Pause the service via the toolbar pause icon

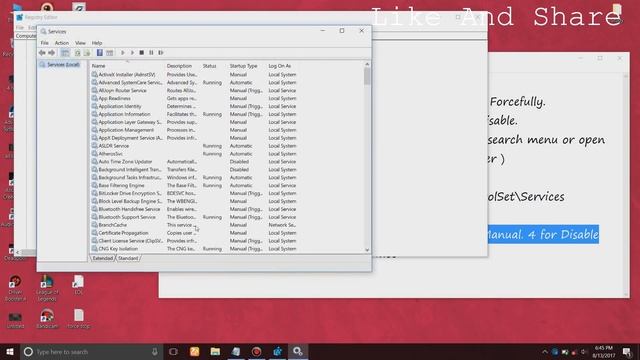pos(151,53)
